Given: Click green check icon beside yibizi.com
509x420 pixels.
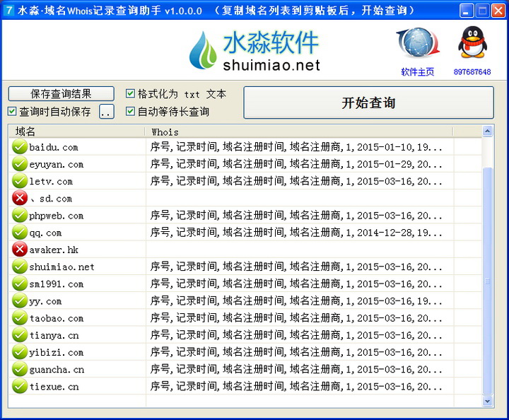Looking at the screenshot, I should click(x=20, y=352).
